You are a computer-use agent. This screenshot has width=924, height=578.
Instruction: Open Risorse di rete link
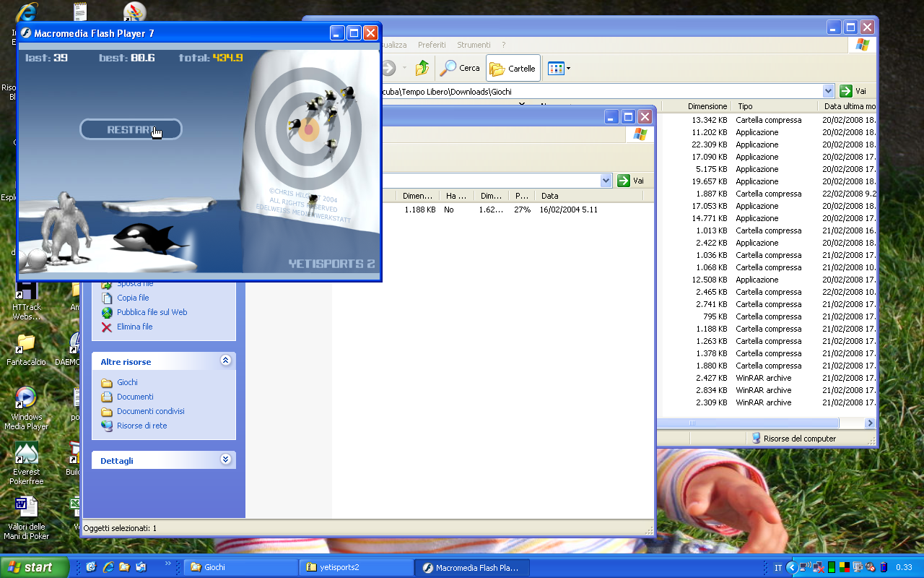coord(141,426)
